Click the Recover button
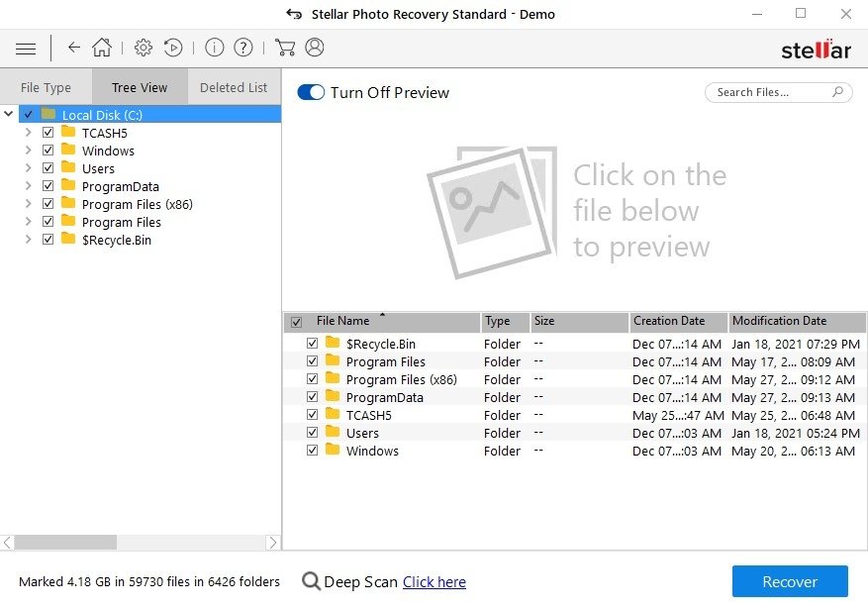868x610 pixels. point(790,581)
